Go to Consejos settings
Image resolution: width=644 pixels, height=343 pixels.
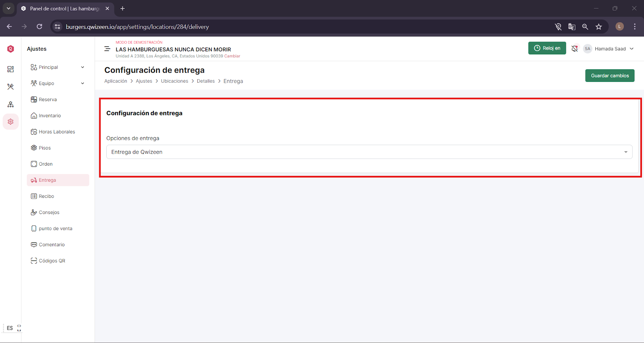(x=58, y=212)
